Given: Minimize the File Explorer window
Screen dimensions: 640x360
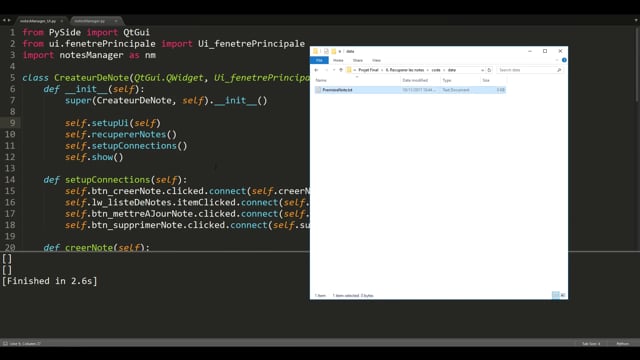Looking at the screenshot, I should (530, 51).
